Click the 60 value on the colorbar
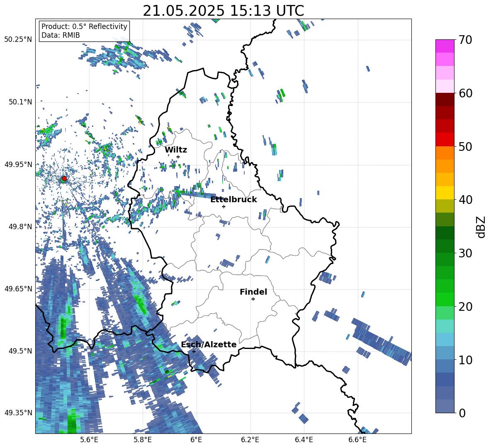 (465, 93)
